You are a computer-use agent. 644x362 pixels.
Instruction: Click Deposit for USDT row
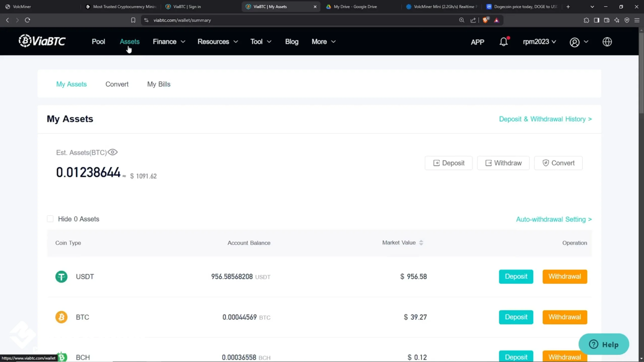click(x=516, y=277)
